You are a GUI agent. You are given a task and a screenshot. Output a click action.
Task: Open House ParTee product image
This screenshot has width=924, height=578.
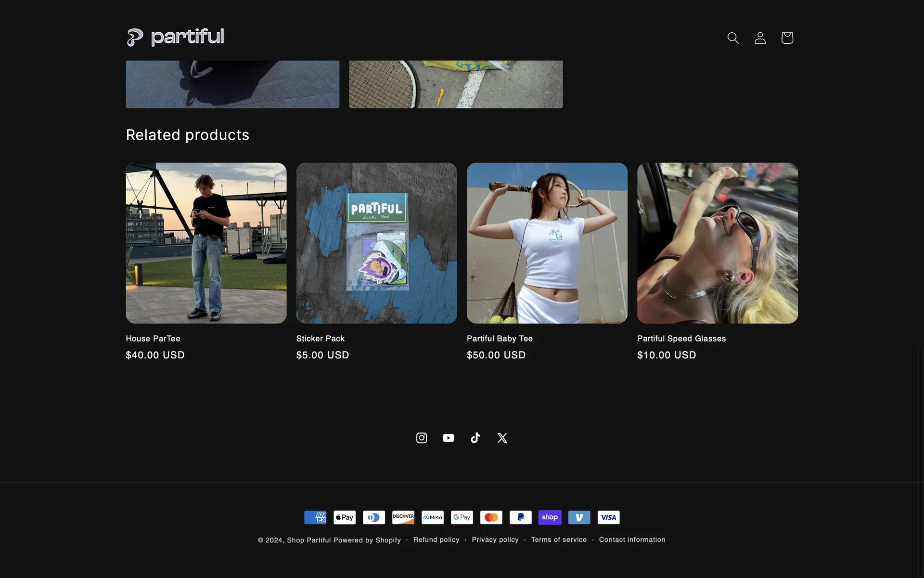click(206, 243)
